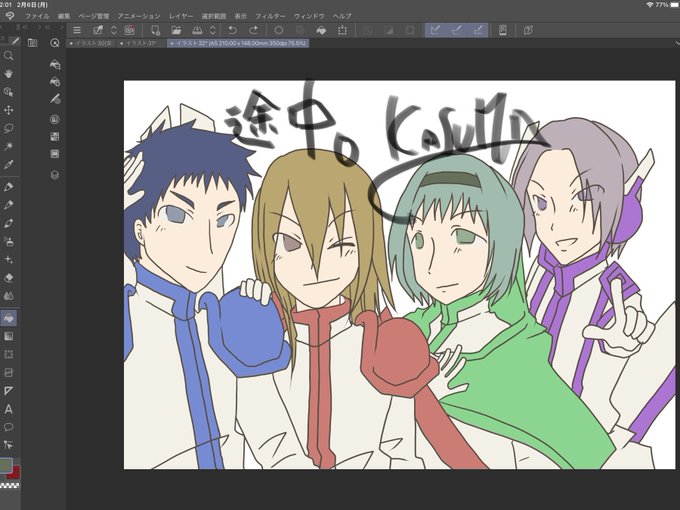Switch to the イラスト31 canvas tab
680x510 pixels.
142,43
